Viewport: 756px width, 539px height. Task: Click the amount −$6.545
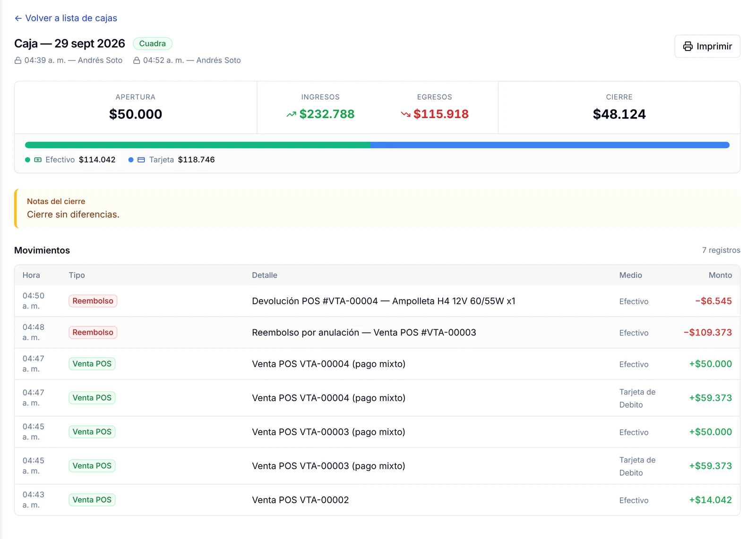point(713,301)
